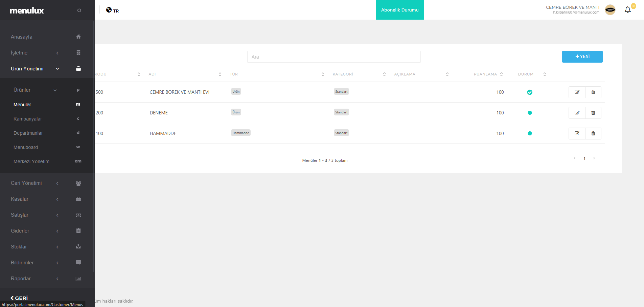Click status check icon of code 500 row
Viewport: 644px width, 307px height.
(x=530, y=92)
